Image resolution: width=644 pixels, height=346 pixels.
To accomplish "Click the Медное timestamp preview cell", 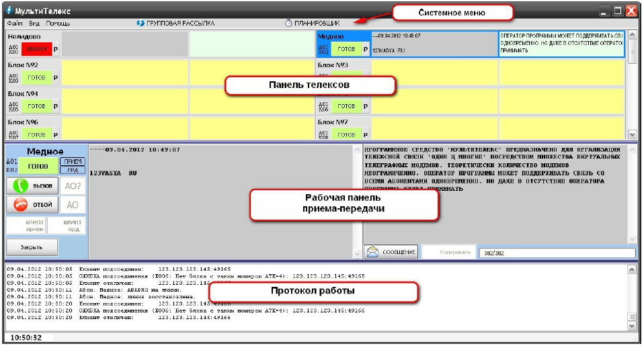I will coord(434,44).
